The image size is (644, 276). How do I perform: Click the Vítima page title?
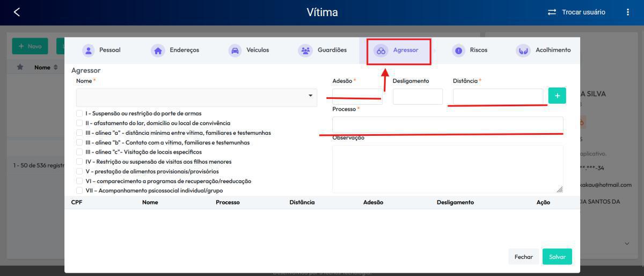[x=322, y=12]
